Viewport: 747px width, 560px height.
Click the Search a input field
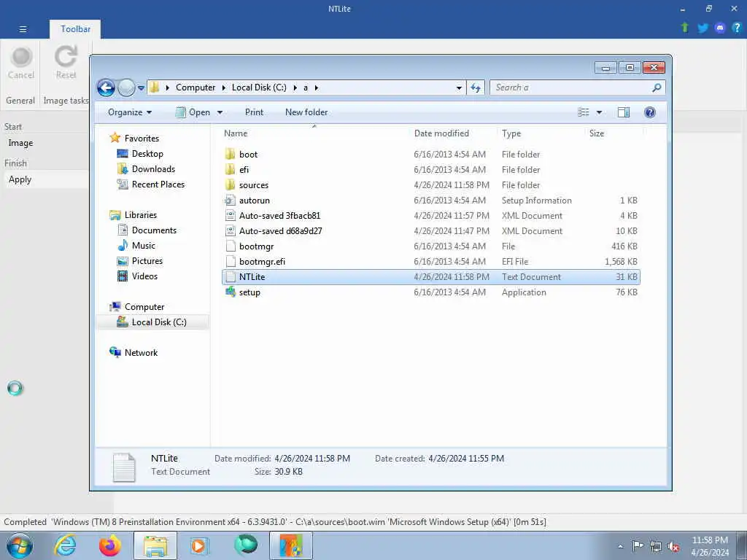(x=572, y=87)
